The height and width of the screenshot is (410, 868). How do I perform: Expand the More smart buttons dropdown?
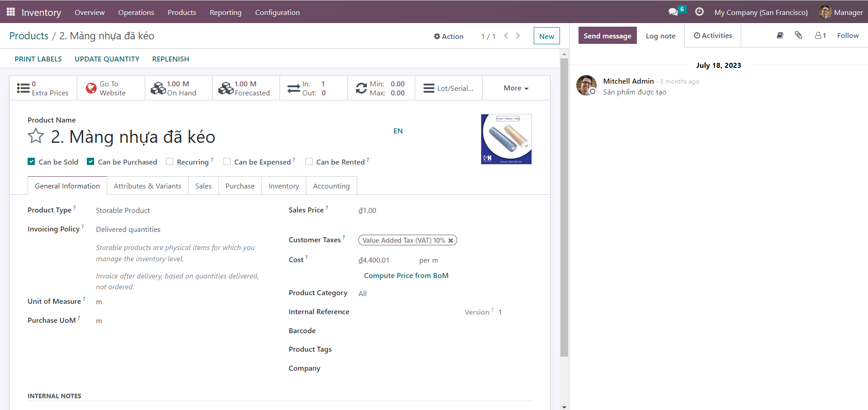516,88
